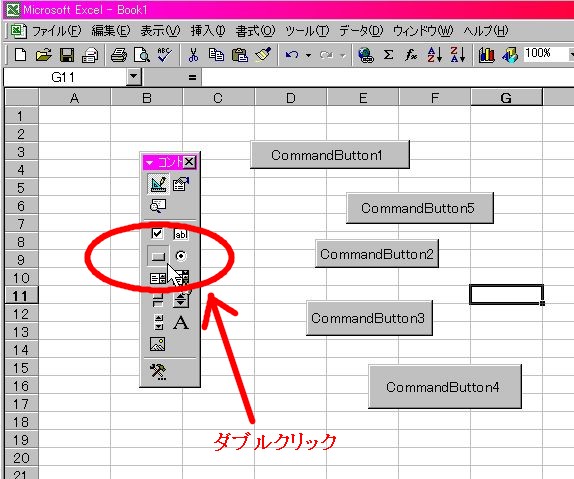This screenshot has height=479, width=574.
Task: Click the AutoSum sigma icon
Action: (388, 55)
